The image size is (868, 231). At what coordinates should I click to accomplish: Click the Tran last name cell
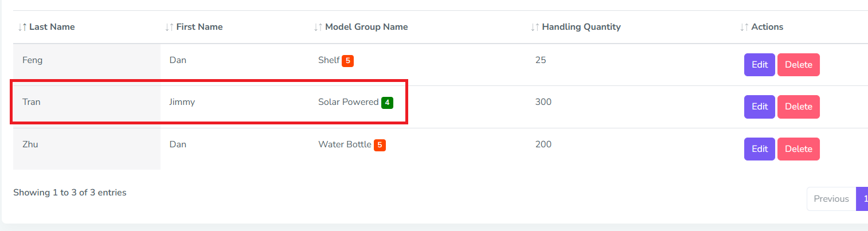pos(32,102)
